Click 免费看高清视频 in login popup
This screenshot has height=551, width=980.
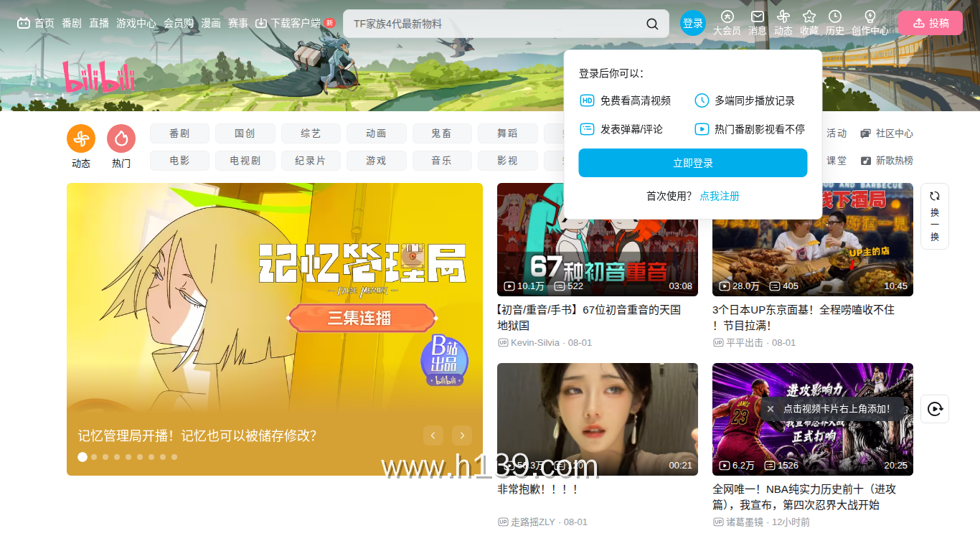point(626,101)
